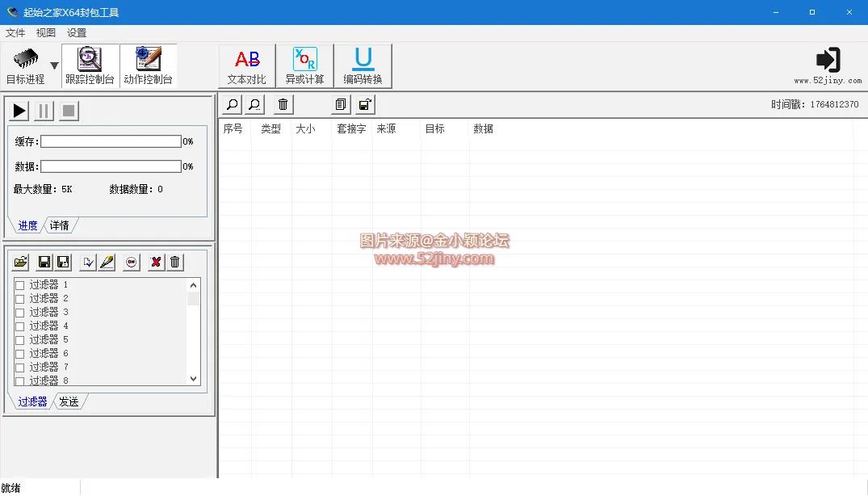
Task: Open the Encoding Conversion (编码转换) tool
Action: tap(363, 65)
